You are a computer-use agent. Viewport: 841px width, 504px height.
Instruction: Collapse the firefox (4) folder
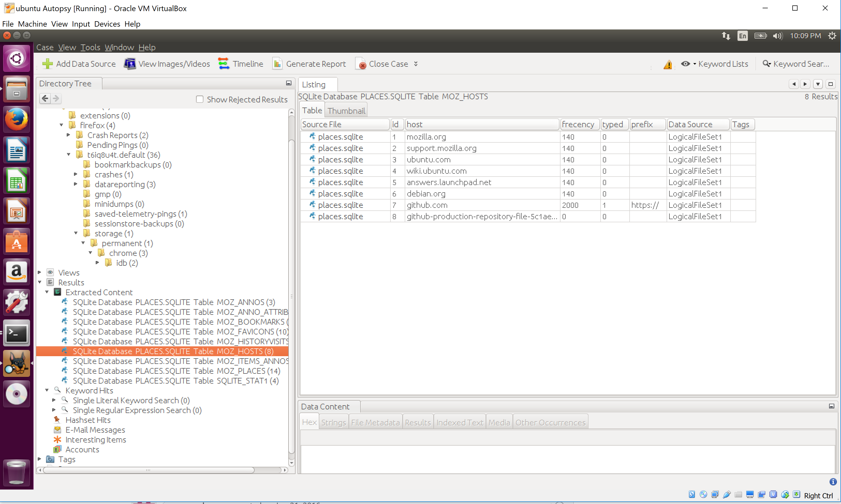click(62, 125)
